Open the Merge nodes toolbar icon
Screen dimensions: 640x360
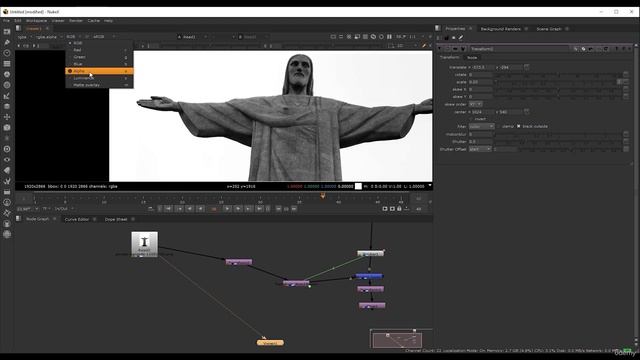tap(7, 106)
